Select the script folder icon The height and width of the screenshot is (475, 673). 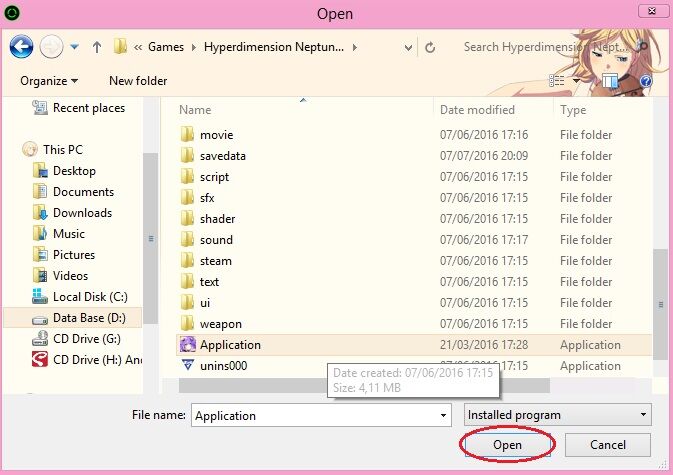(x=188, y=177)
